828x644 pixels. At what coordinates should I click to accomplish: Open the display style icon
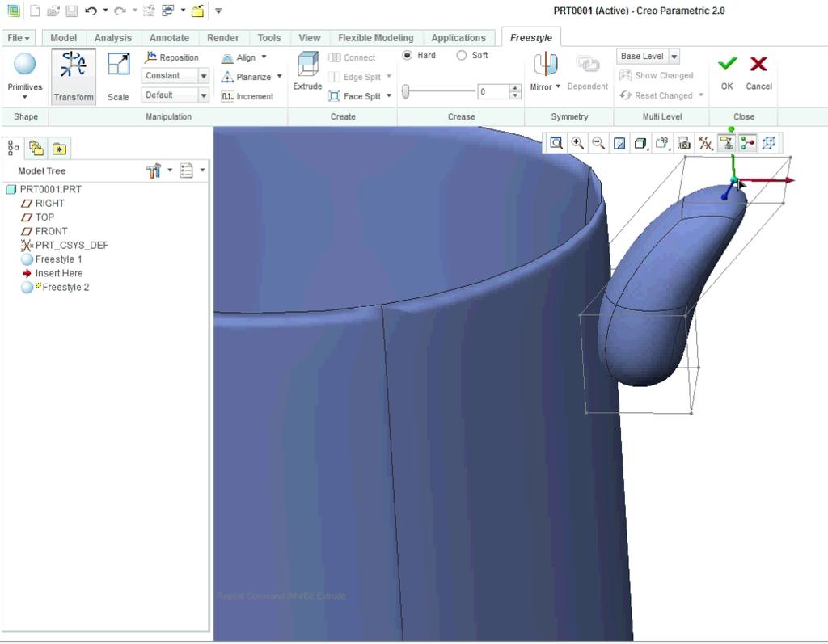(x=640, y=143)
